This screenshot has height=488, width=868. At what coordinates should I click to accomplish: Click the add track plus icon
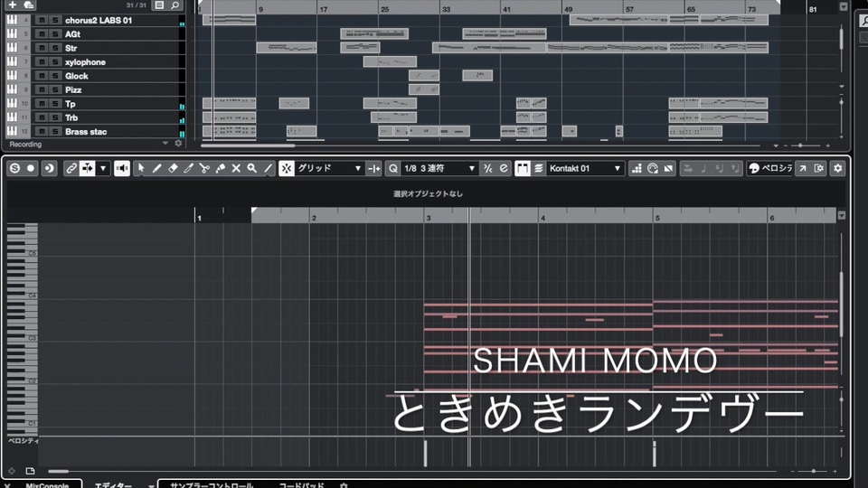(x=12, y=5)
